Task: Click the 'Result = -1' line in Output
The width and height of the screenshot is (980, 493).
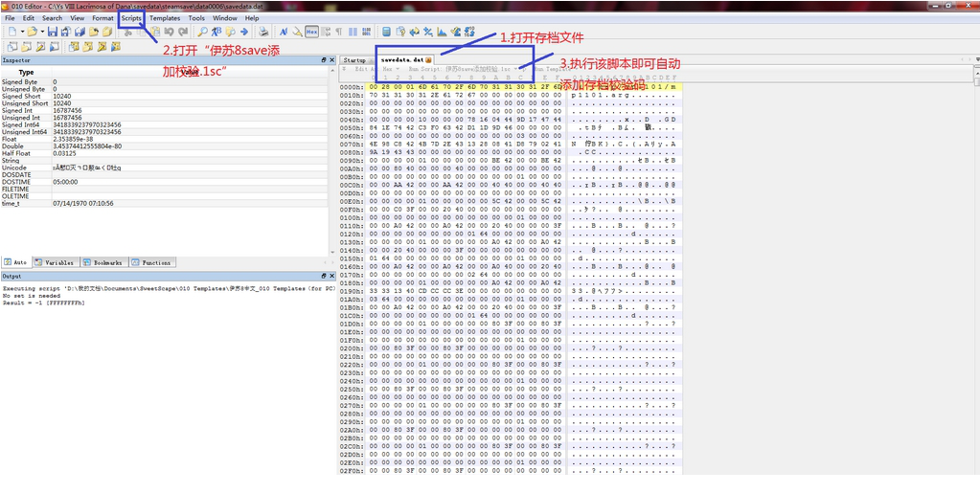Action: (x=44, y=303)
